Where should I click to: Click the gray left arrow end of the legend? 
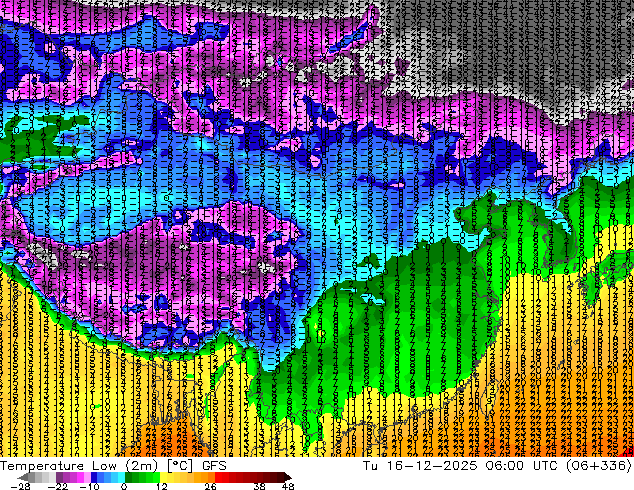coord(23,477)
